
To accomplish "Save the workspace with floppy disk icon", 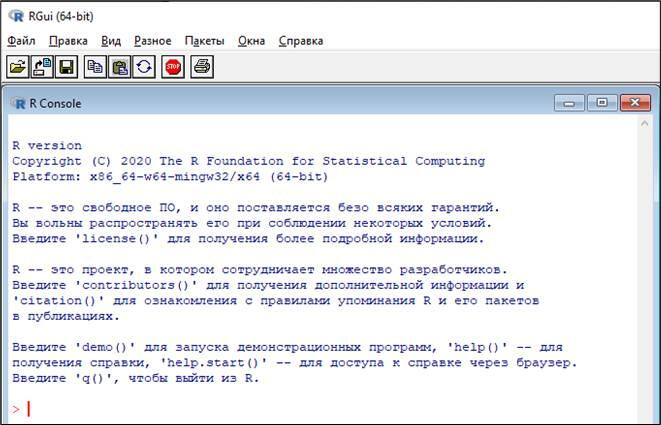I will pyautogui.click(x=66, y=67).
